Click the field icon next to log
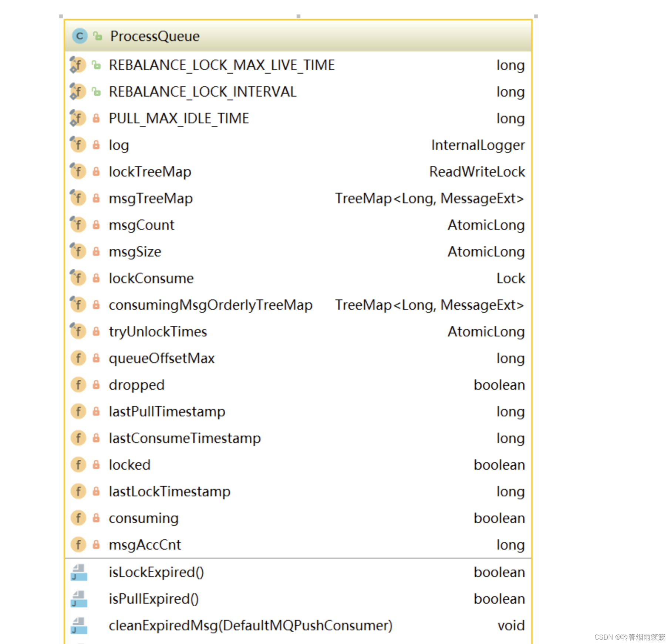 [78, 145]
